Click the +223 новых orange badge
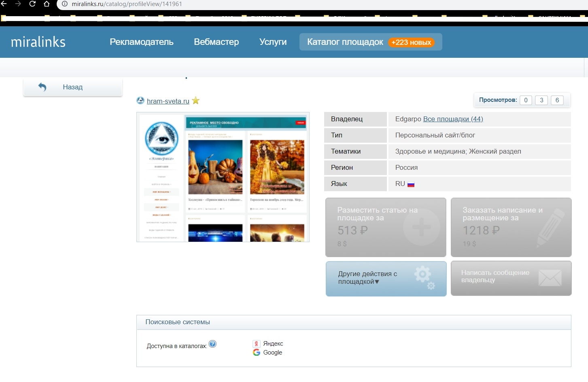The image size is (588, 382). (411, 42)
